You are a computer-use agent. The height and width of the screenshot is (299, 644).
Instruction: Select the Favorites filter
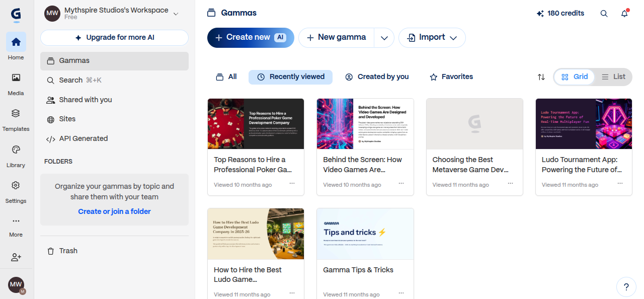pos(451,77)
